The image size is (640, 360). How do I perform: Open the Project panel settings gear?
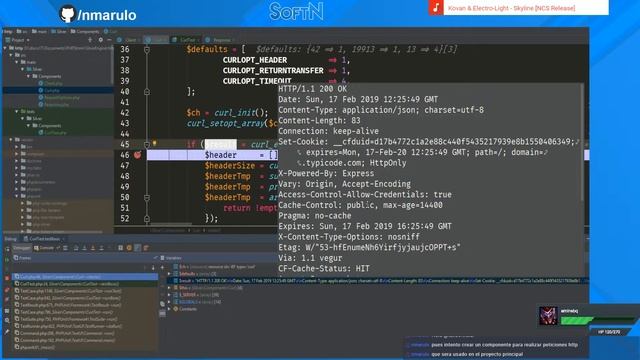pyautogui.click(x=100, y=40)
